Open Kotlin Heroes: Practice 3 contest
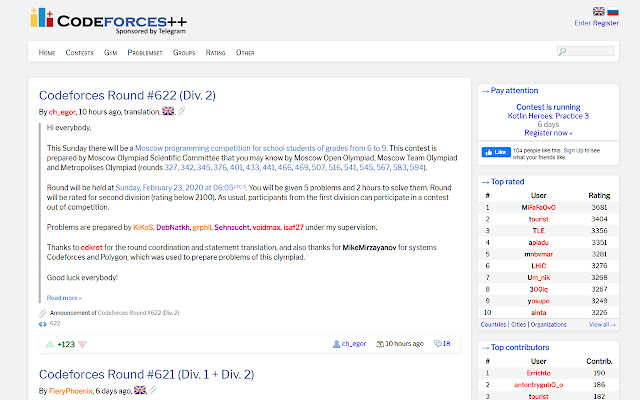Screen dimensions: 640x400 pyautogui.click(x=548, y=116)
